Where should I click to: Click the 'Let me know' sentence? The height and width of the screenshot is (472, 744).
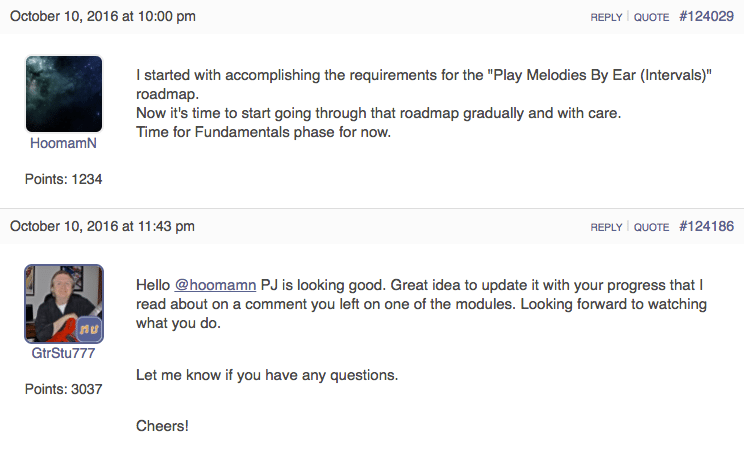[267, 375]
